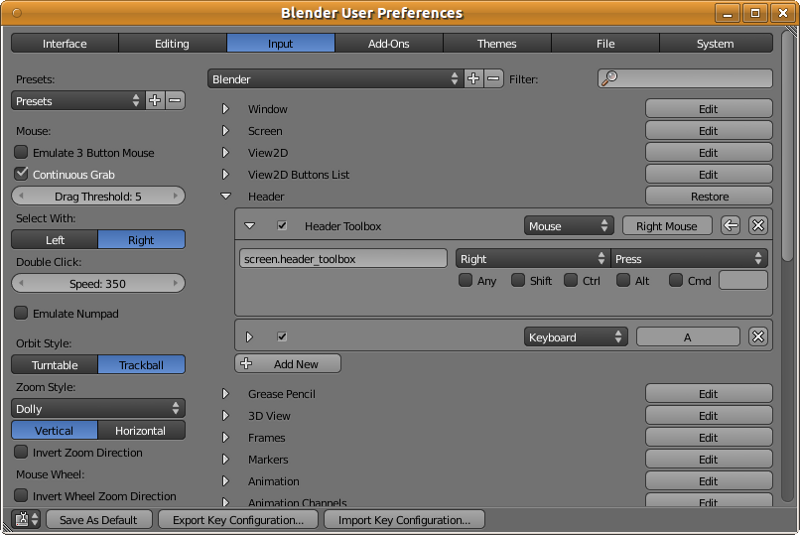Toggle Invert Wheel Zoom Direction
The width and height of the screenshot is (800, 535).
(21, 495)
